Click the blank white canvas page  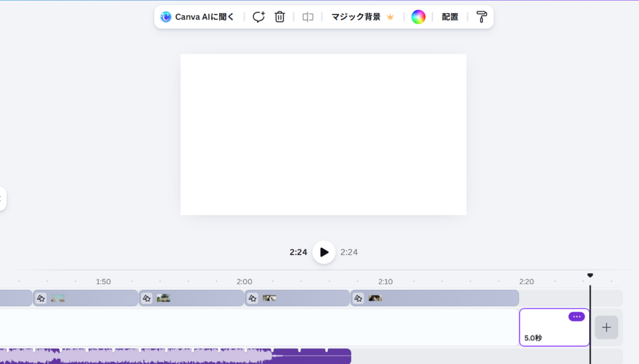[323, 135]
